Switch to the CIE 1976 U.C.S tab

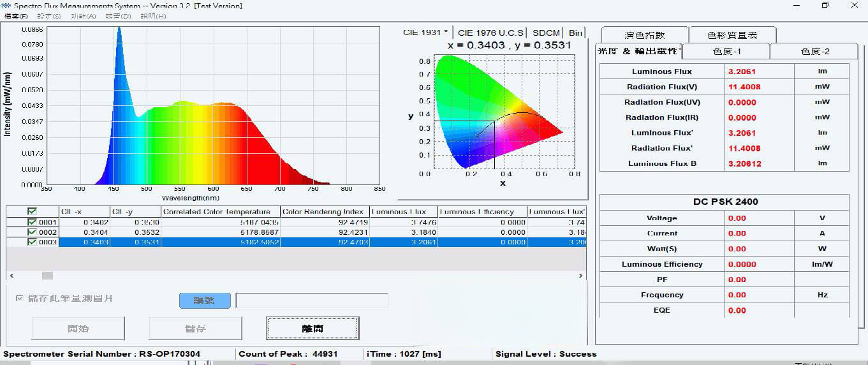(x=491, y=33)
